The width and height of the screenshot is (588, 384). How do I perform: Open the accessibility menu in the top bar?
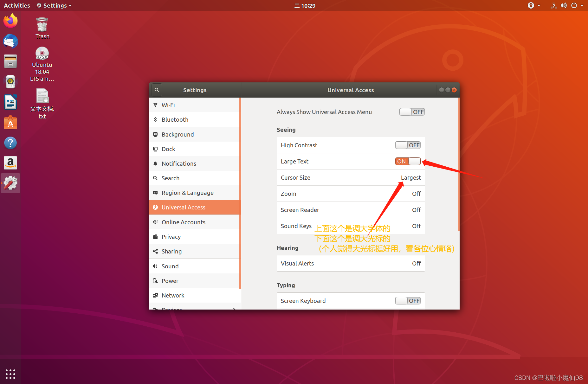click(x=532, y=5)
